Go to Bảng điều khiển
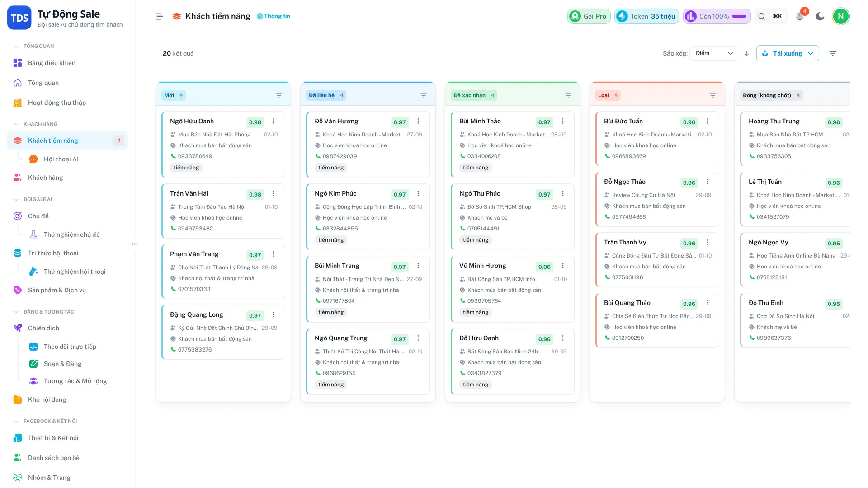Screen dimensions: 868x488 point(67,63)
